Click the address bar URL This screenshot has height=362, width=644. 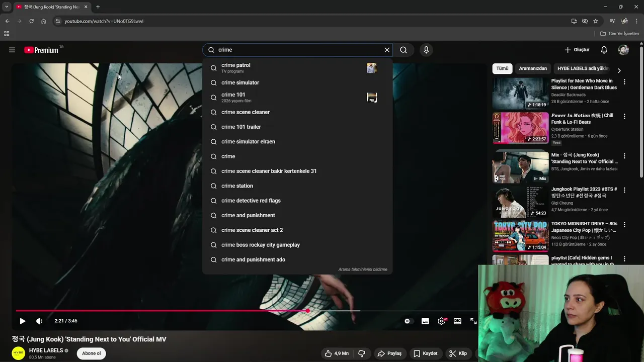[x=104, y=21]
